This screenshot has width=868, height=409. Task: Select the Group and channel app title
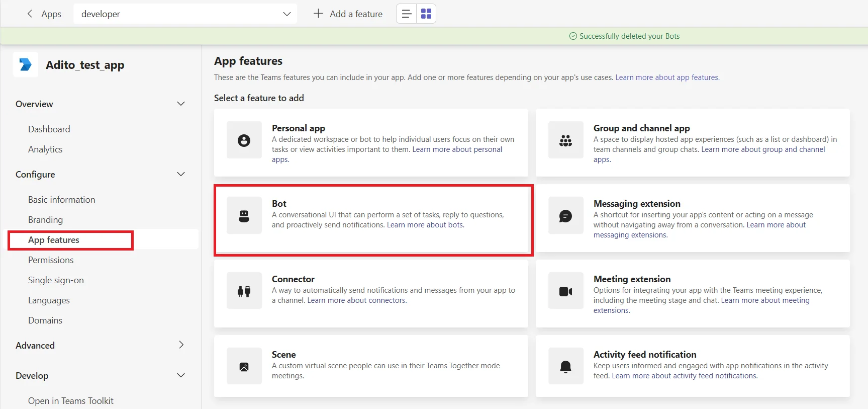coord(642,128)
